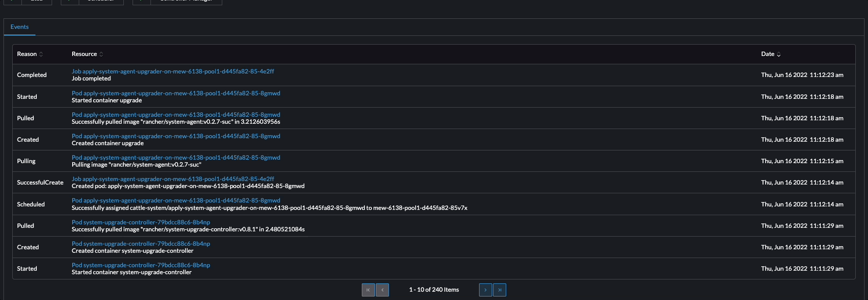This screenshot has height=300, width=868.
Task: Go to the next page of events
Action: pyautogui.click(x=485, y=290)
